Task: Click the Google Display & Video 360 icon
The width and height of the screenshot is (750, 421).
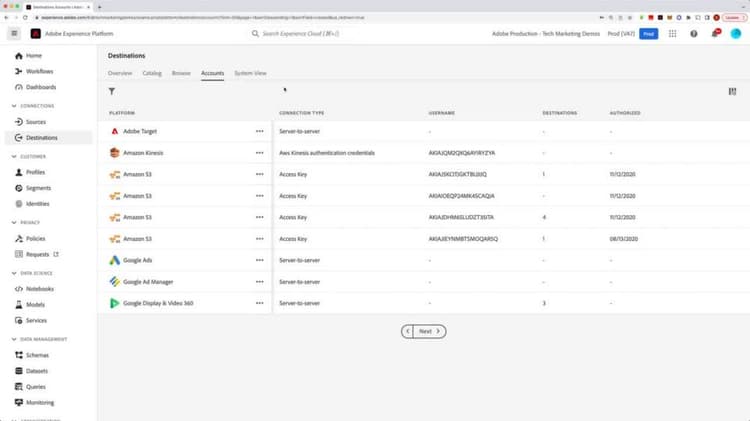Action: (x=114, y=303)
